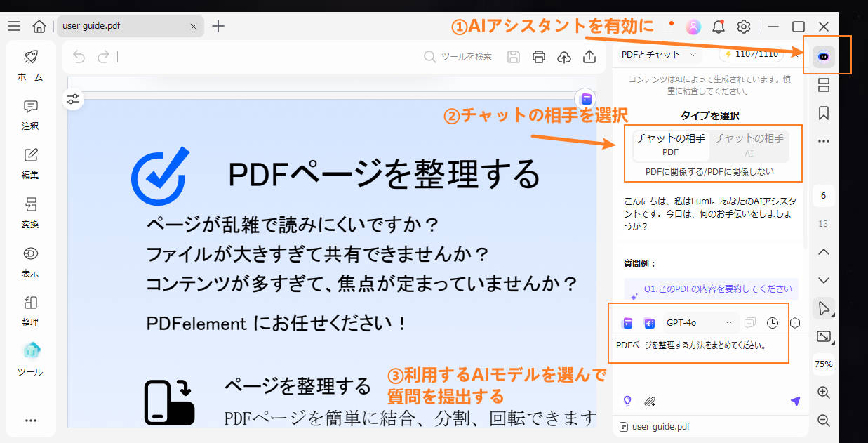The height and width of the screenshot is (443, 868).
Task: Open the 編集 tab in sidebar
Action: click(30, 164)
